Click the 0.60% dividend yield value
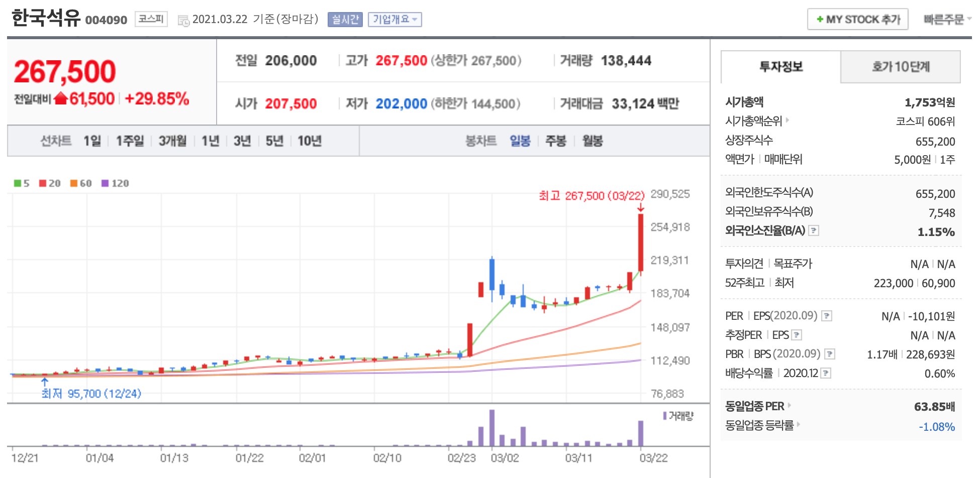980x478 pixels. (x=940, y=374)
